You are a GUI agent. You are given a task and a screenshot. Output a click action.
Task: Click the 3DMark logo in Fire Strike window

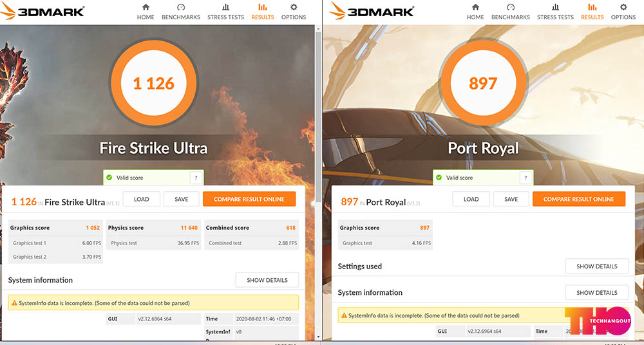coord(42,11)
